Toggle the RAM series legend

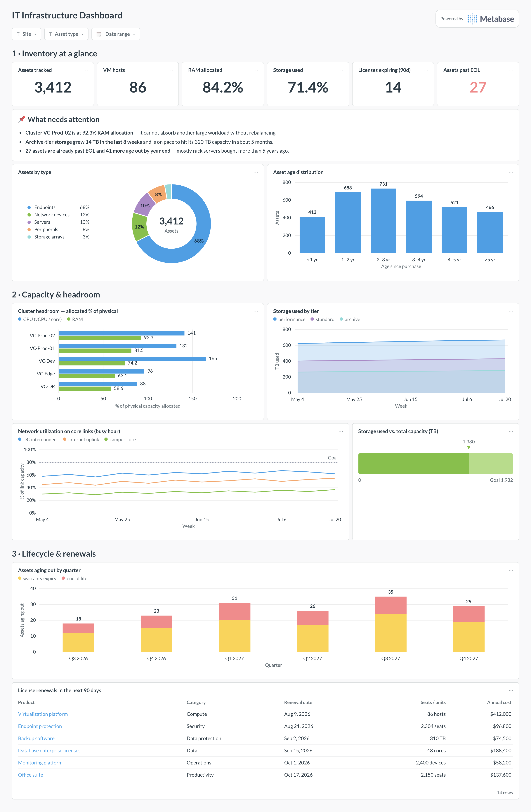pos(75,319)
